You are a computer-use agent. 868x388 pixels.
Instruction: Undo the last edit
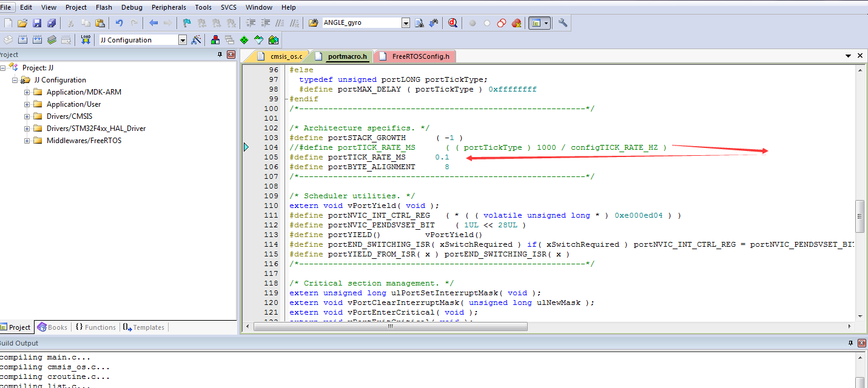point(119,23)
